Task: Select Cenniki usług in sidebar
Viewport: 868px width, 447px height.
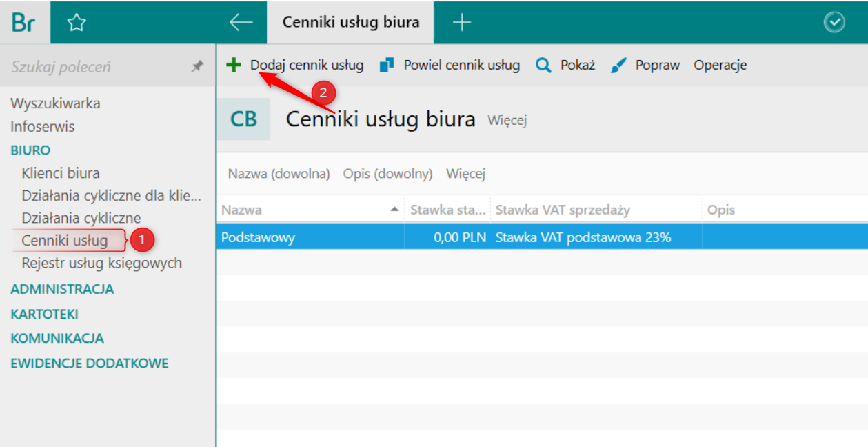Action: pos(65,240)
